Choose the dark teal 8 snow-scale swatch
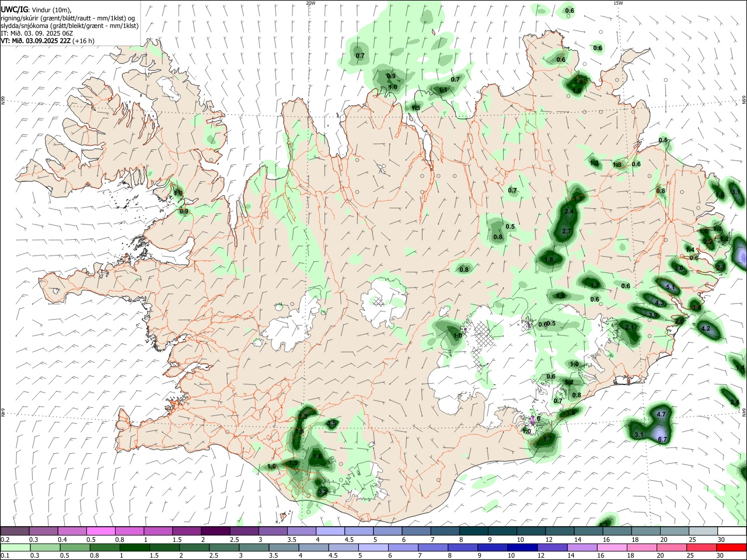Viewport: 747px width, 560px height. 473,531
